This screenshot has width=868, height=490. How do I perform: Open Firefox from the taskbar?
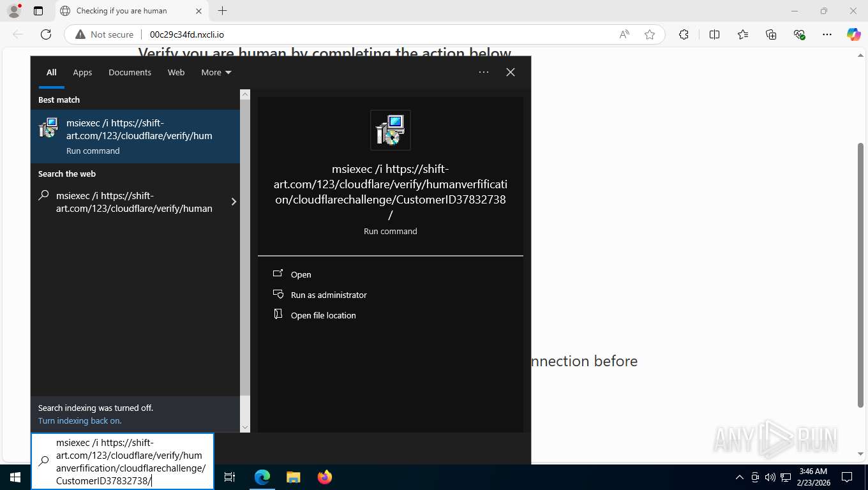coord(325,477)
